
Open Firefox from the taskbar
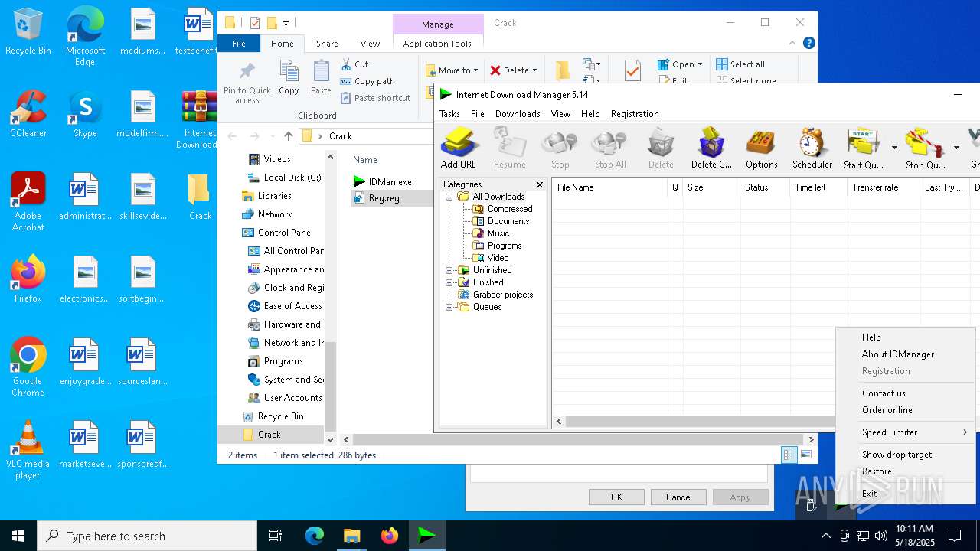(389, 536)
